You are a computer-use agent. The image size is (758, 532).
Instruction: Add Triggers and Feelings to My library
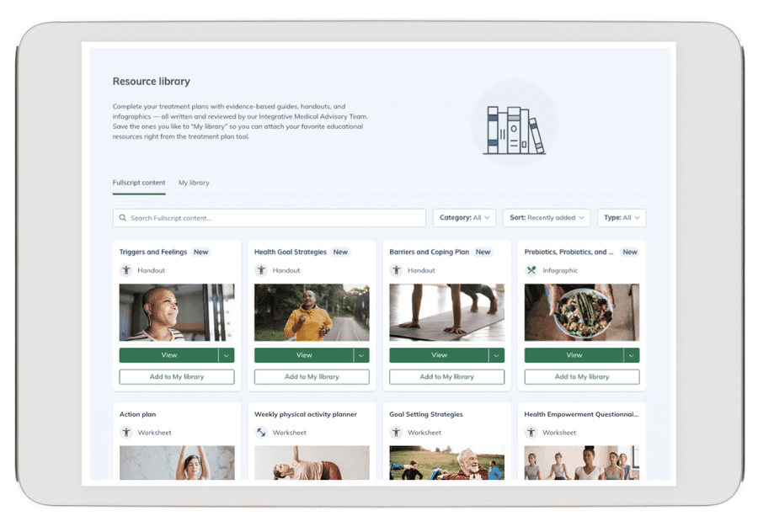177,377
